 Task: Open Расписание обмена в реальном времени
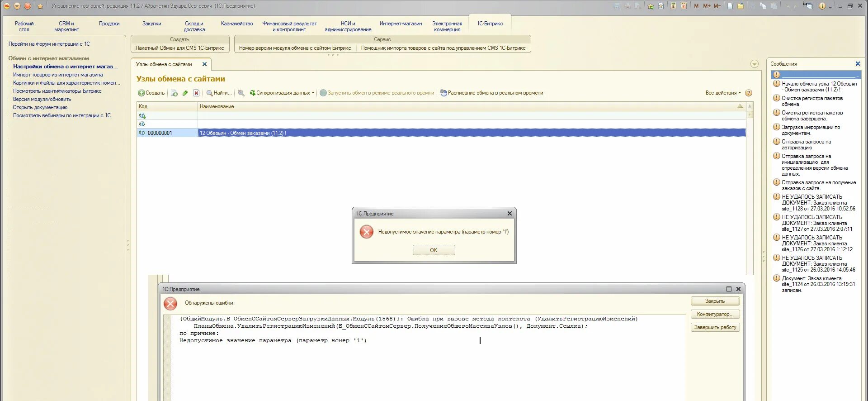click(x=492, y=93)
